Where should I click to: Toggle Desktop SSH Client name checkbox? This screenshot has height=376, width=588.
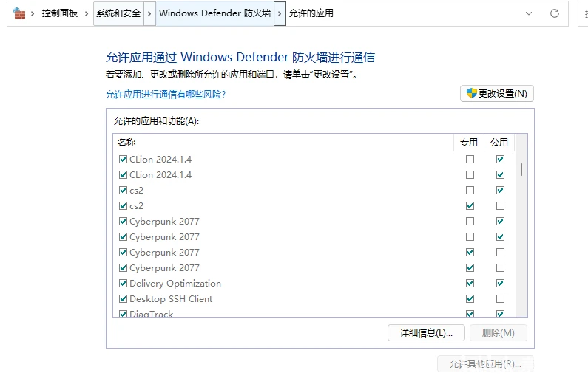[x=123, y=299]
